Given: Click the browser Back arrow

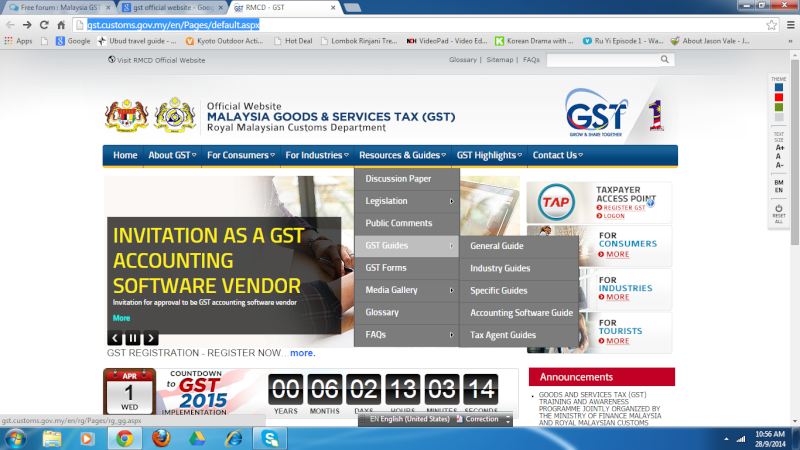Looking at the screenshot, I should [10, 24].
